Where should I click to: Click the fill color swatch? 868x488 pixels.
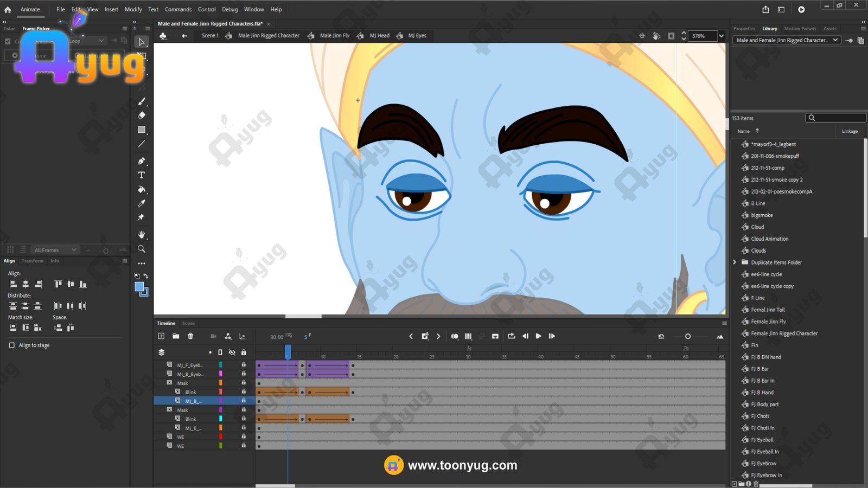point(139,287)
